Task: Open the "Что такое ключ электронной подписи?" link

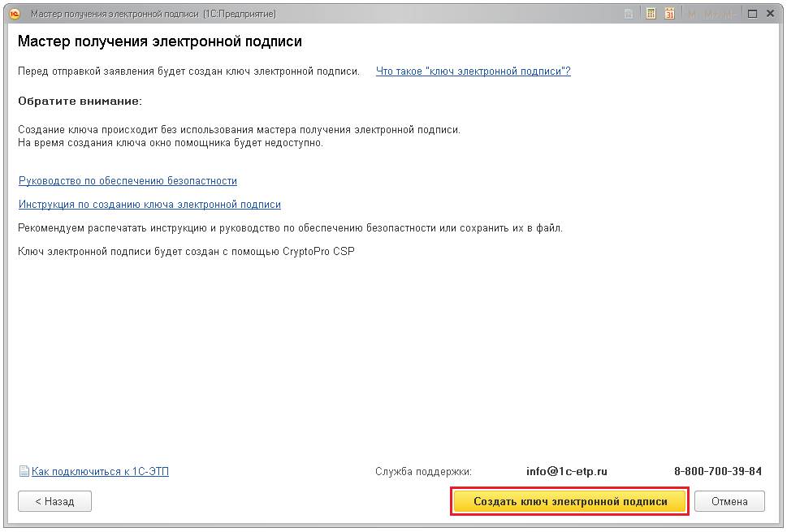Action: point(473,71)
